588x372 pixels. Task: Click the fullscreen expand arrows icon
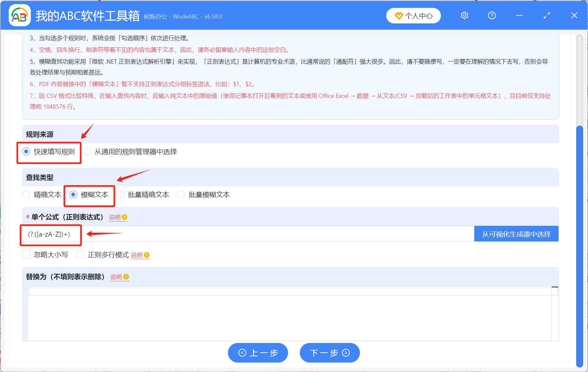pyautogui.click(x=547, y=15)
